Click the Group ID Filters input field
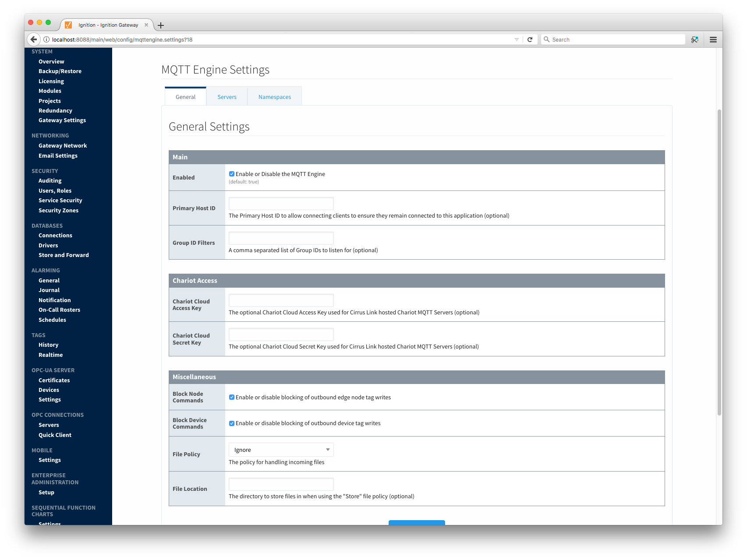Viewport: 747px width, 560px height. click(x=281, y=238)
